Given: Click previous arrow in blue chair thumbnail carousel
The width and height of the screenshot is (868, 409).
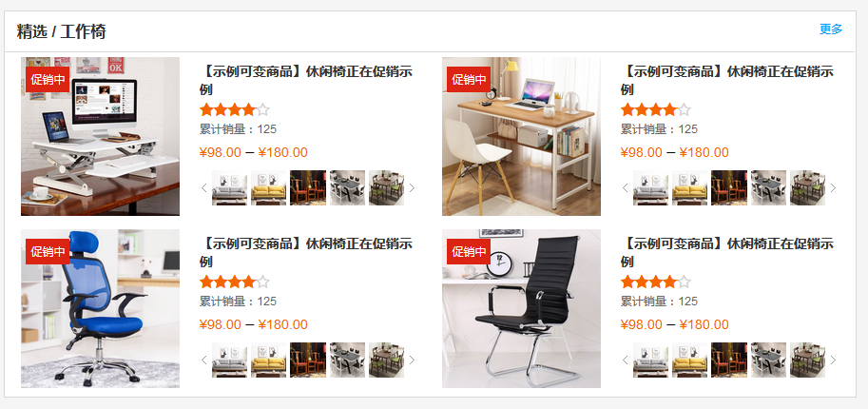Looking at the screenshot, I should [x=203, y=360].
